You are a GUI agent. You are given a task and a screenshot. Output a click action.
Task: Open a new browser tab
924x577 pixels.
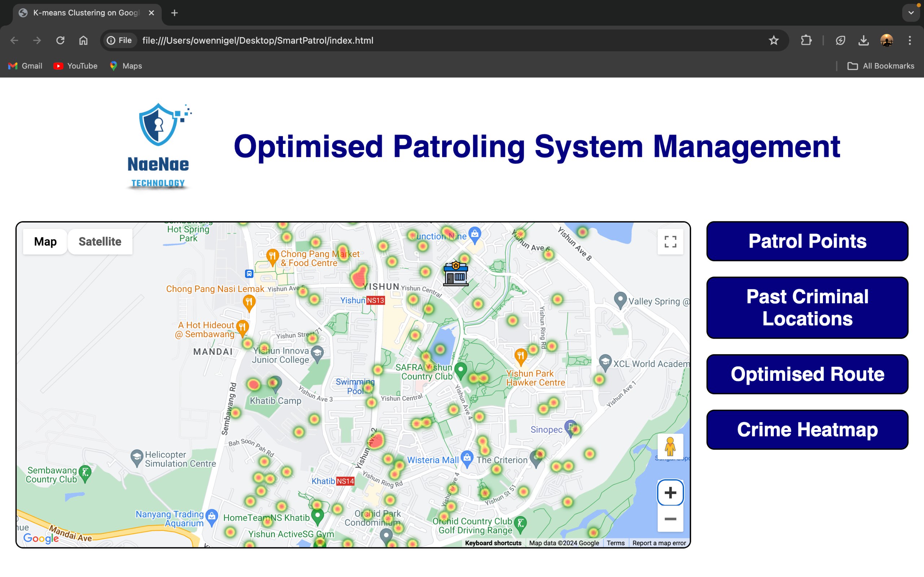(174, 13)
